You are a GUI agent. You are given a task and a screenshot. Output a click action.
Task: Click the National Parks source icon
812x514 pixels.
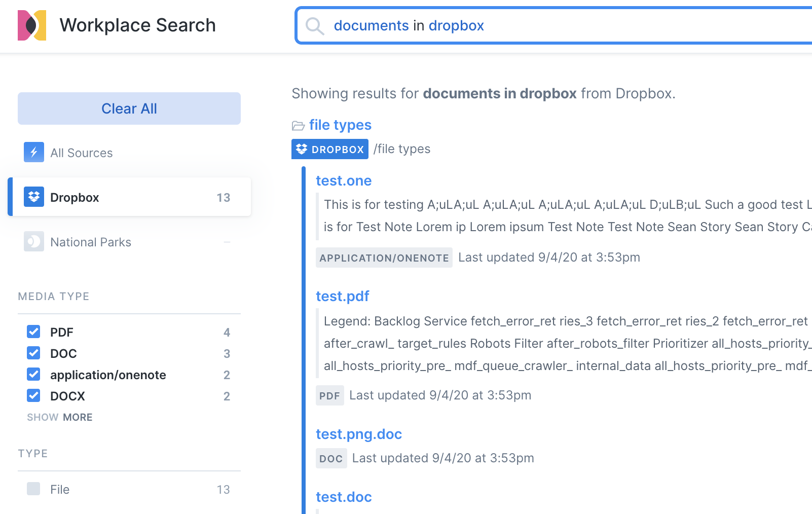(34, 242)
